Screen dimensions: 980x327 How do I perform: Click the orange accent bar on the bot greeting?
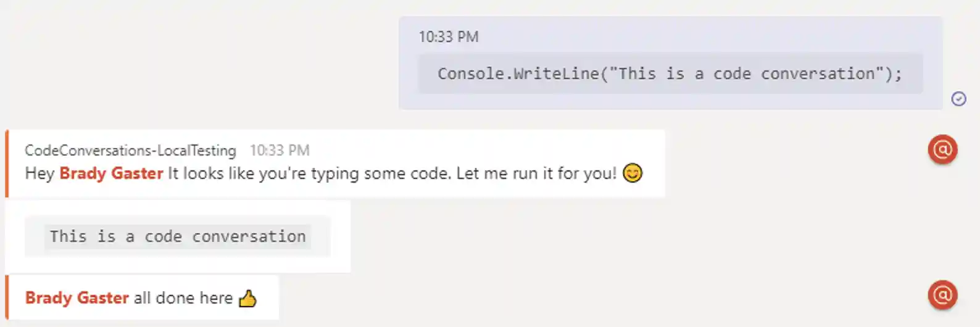coord(7,163)
